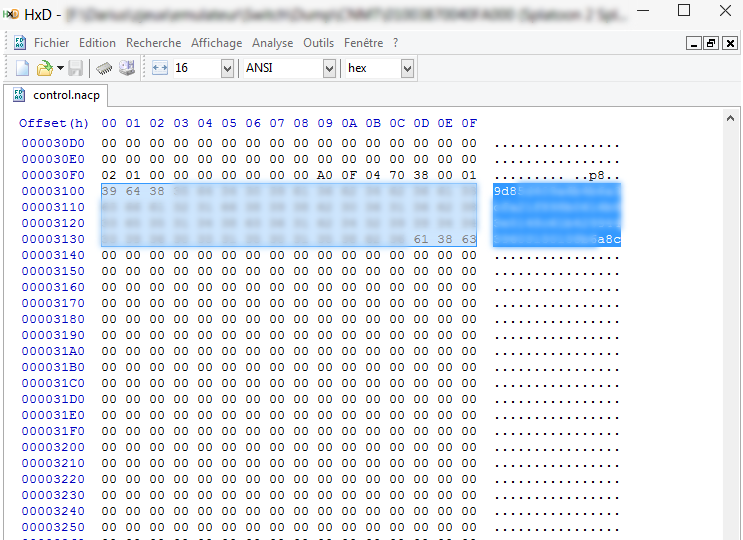Click the HxD application icon in title bar

click(x=11, y=14)
